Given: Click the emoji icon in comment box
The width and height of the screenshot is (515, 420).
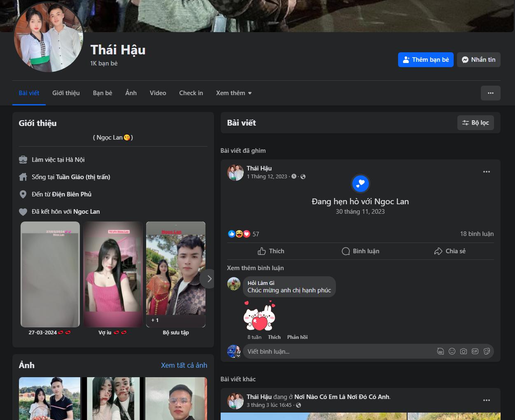Looking at the screenshot, I should 452,351.
